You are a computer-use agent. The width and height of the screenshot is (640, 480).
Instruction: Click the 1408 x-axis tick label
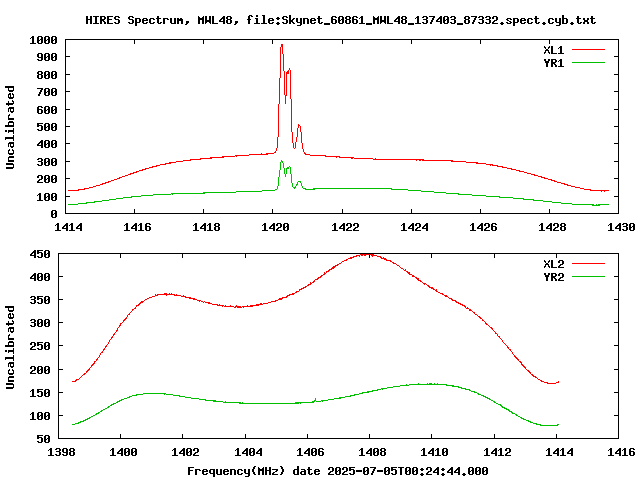click(x=372, y=452)
